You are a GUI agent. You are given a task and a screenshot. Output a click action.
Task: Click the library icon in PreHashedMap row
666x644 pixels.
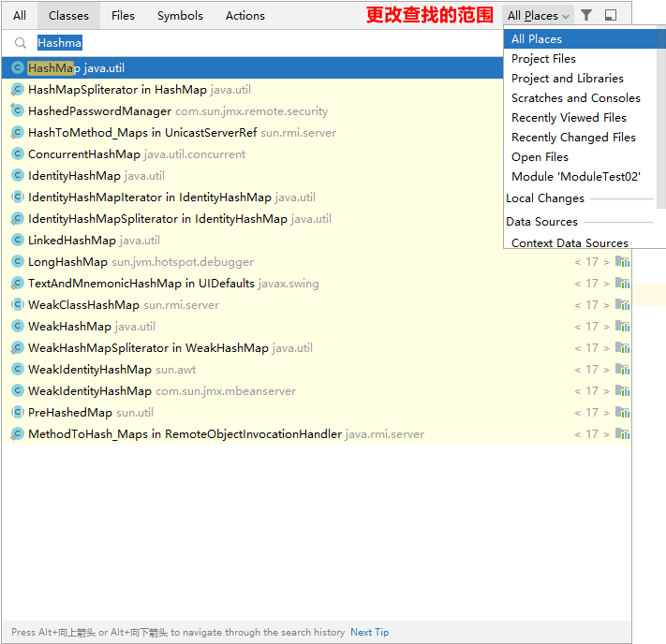tap(622, 412)
